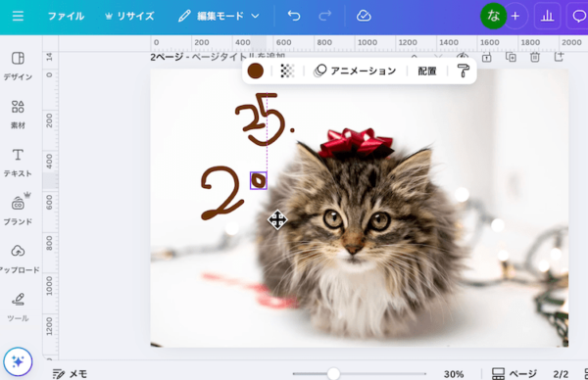Open the な user avatar
The image size is (588, 380).
point(493,16)
